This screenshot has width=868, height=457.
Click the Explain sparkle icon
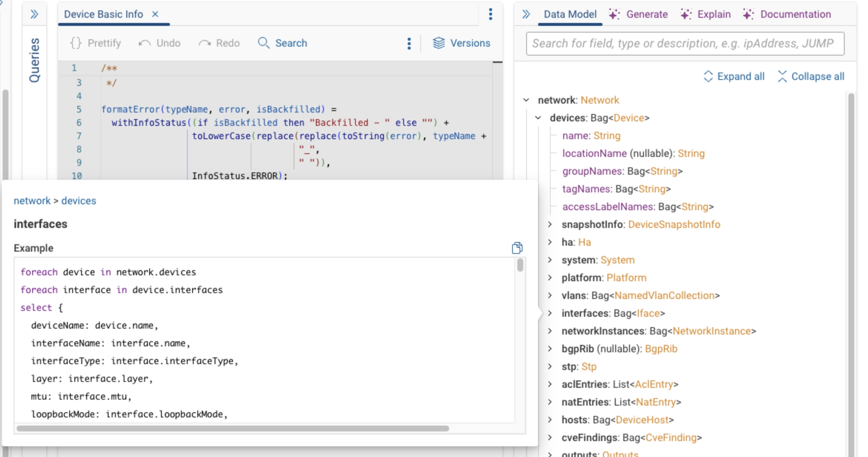(x=686, y=14)
